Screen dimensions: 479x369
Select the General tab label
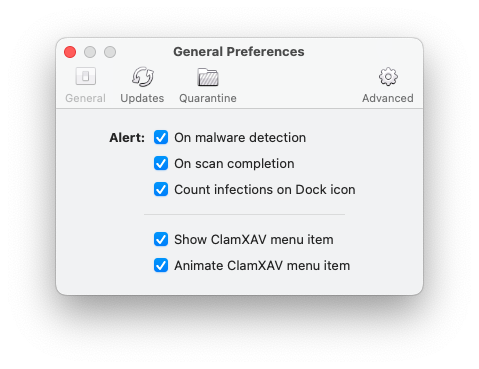point(85,98)
